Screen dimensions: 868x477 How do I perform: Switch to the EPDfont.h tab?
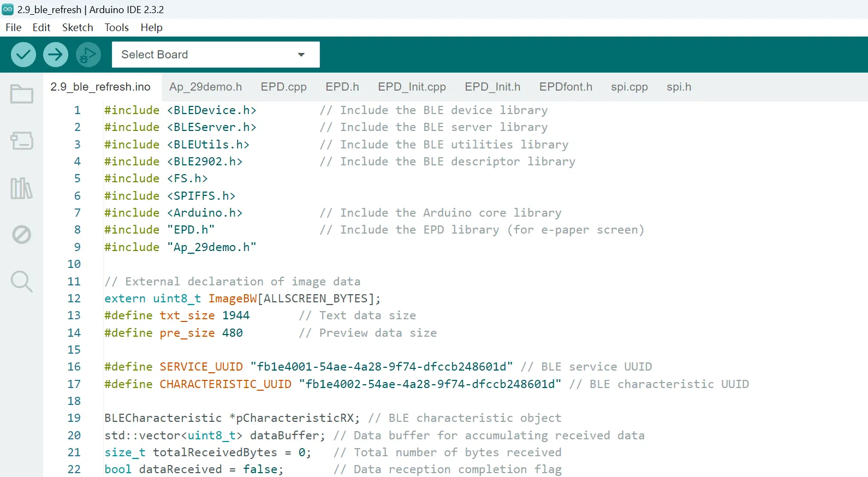point(566,87)
